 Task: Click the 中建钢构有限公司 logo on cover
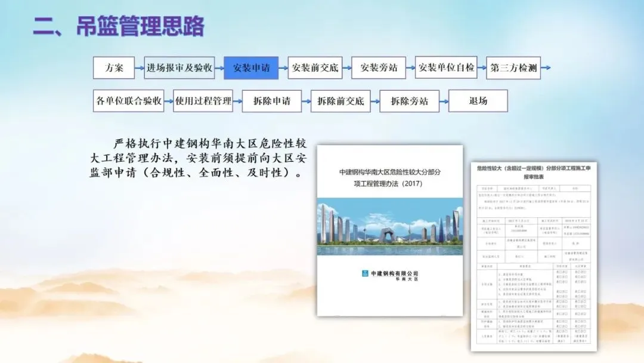click(x=390, y=273)
